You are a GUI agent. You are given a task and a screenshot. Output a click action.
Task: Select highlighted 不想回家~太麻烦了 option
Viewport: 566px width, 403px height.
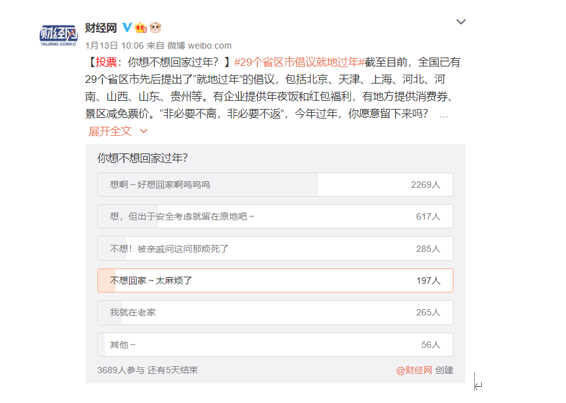pyautogui.click(x=275, y=280)
